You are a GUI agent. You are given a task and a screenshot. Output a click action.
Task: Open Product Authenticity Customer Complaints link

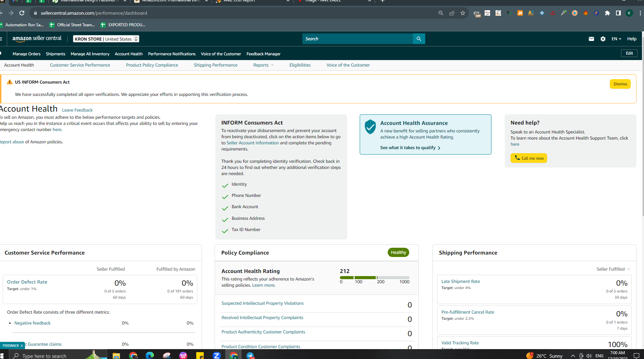tap(263, 332)
